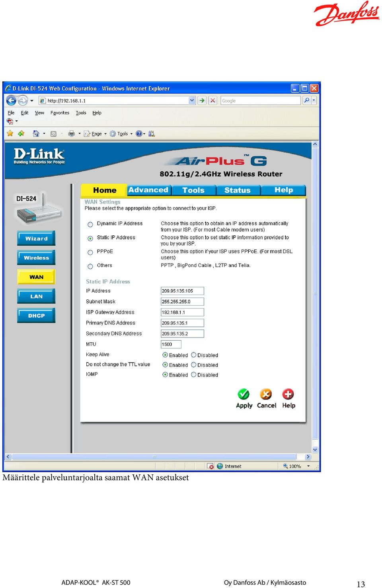Click the Add to Favorites icon
Viewport: 382px width, 588px height.
pyautogui.click(x=21, y=134)
